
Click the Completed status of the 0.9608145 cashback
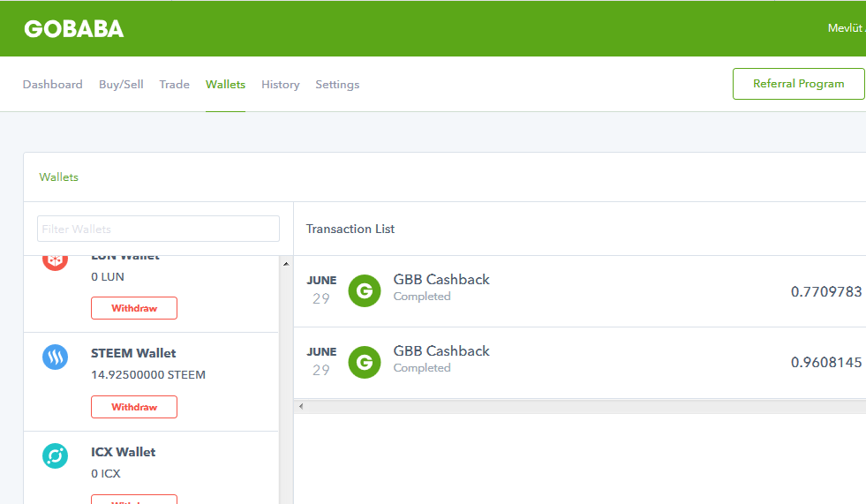pos(422,368)
